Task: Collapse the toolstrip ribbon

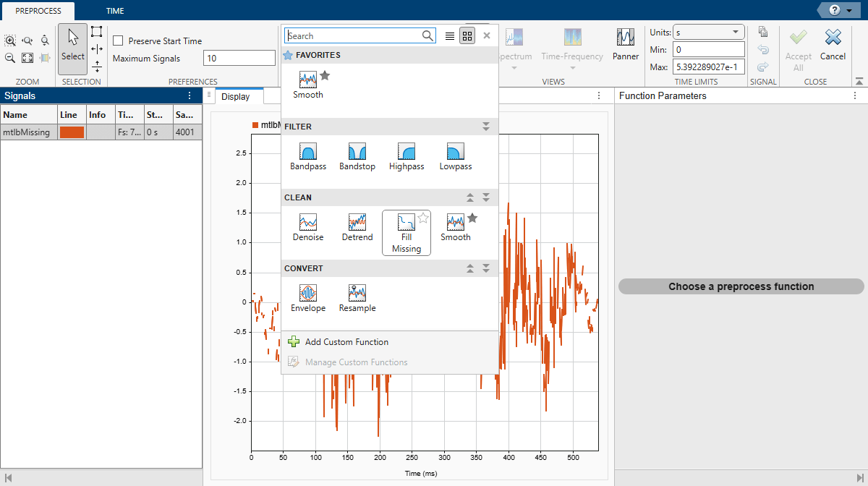Action: tap(859, 82)
